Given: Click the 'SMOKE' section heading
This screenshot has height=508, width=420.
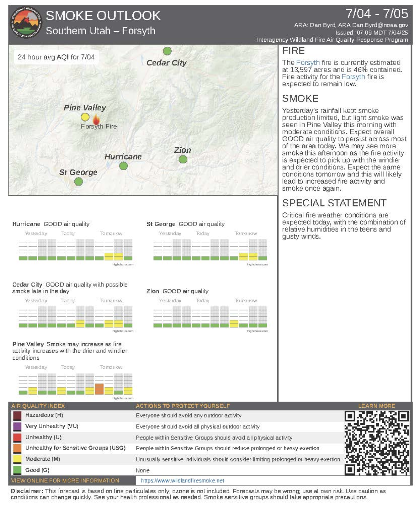Looking at the screenshot, I should click(300, 98).
